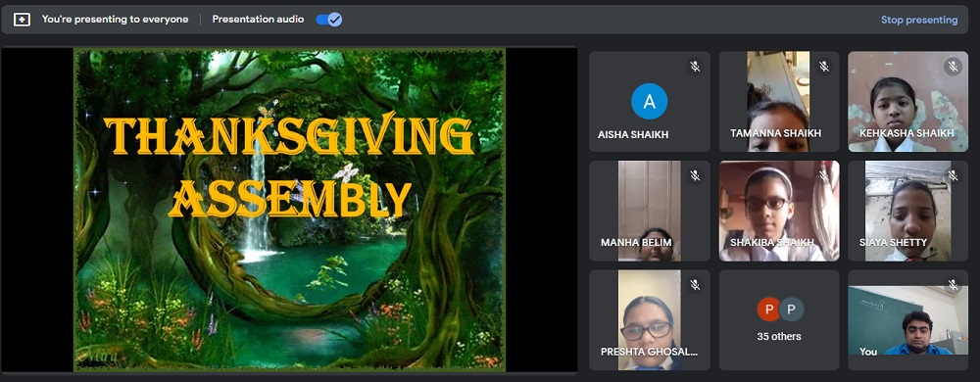Viewport: 980px width, 382px height.
Task: Click the AISHA SHAIKH name label
Action: point(633,134)
